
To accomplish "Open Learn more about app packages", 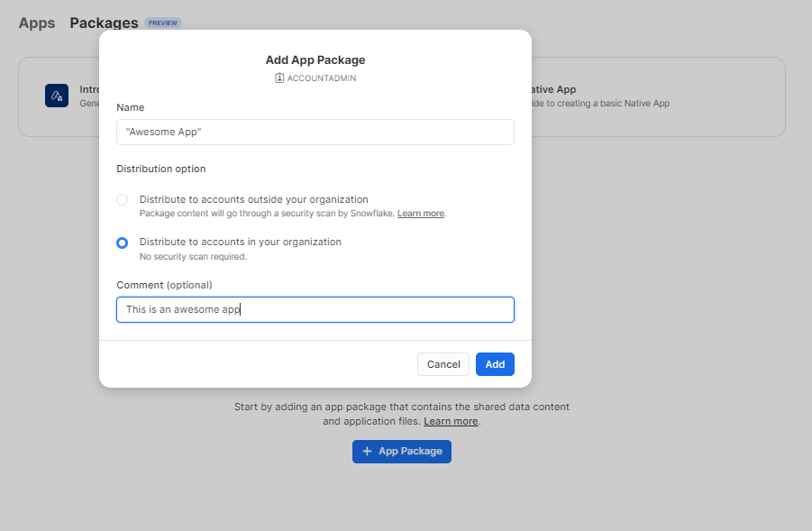I will pos(450,420).
